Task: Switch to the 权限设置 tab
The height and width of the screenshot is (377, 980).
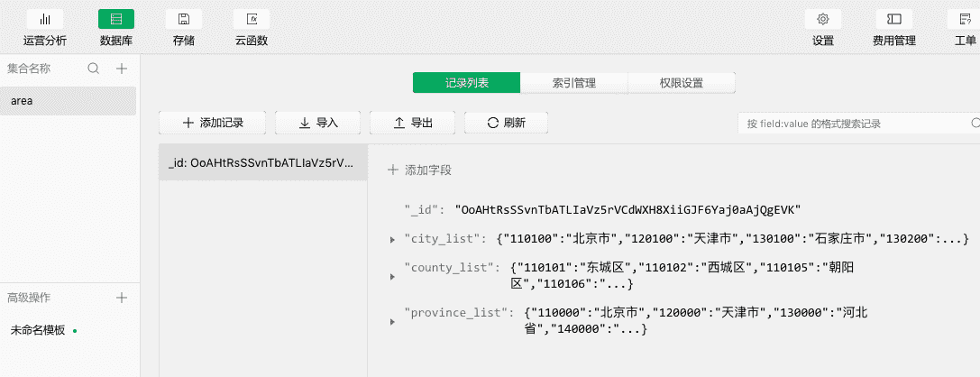Action: coord(681,83)
